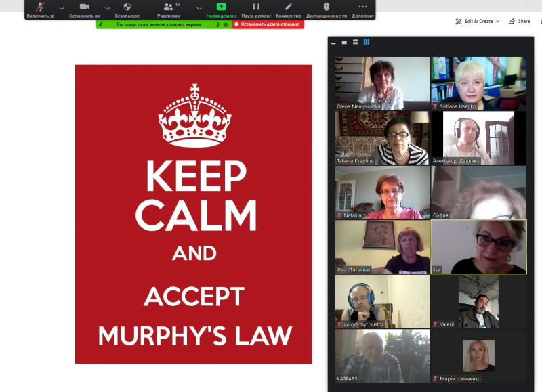Switch video panel to thumbnail strip view

click(x=355, y=42)
